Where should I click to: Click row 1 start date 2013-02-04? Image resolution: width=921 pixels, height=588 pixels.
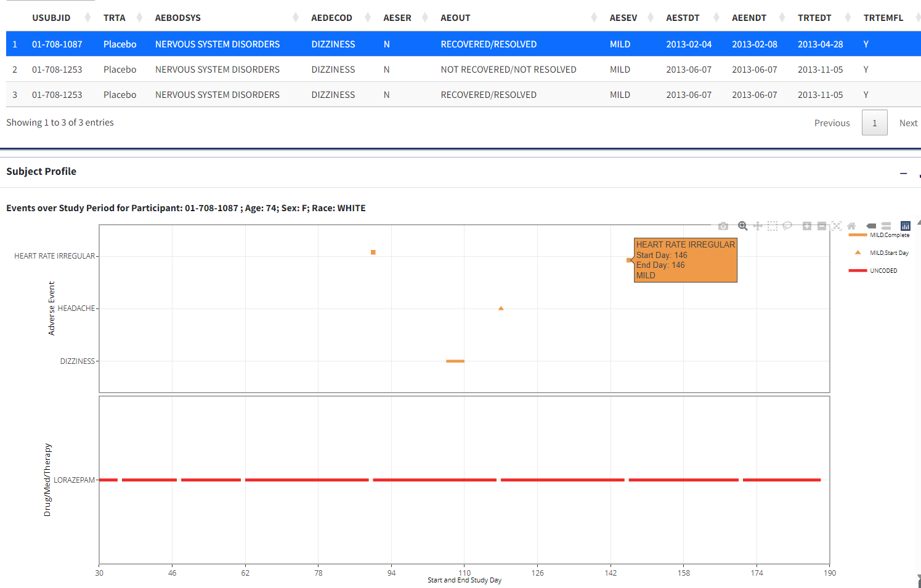pyautogui.click(x=689, y=44)
